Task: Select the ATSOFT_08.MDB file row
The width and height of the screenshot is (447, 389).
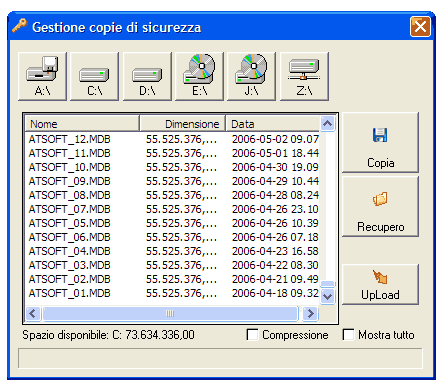Action: coord(172,195)
